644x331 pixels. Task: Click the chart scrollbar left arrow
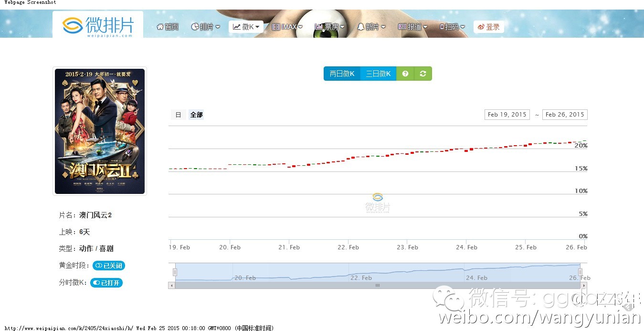(x=172, y=285)
